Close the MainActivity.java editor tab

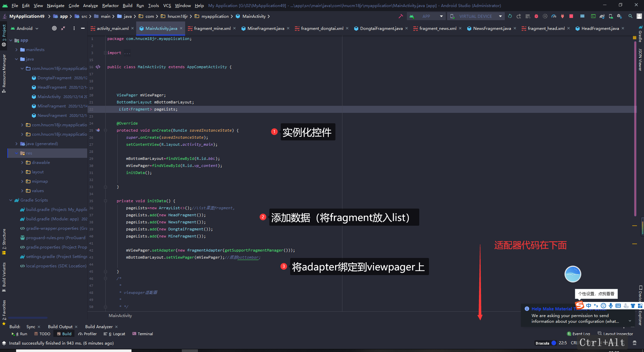click(181, 28)
